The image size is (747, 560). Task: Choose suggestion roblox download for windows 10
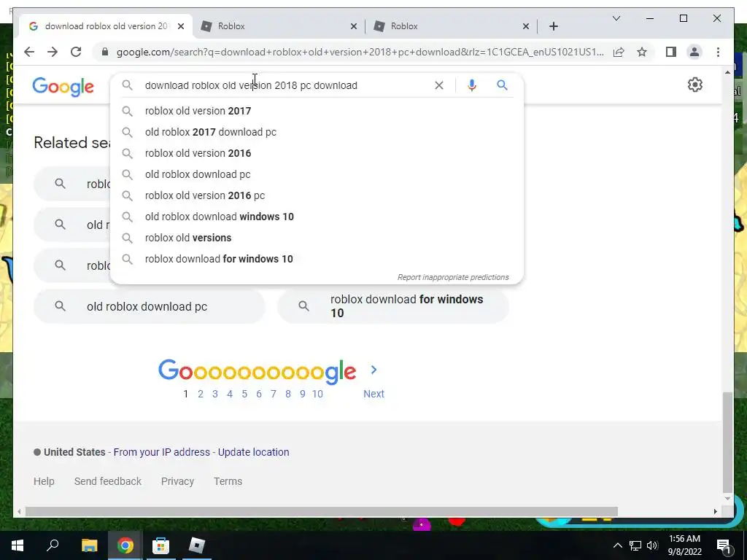317,259
